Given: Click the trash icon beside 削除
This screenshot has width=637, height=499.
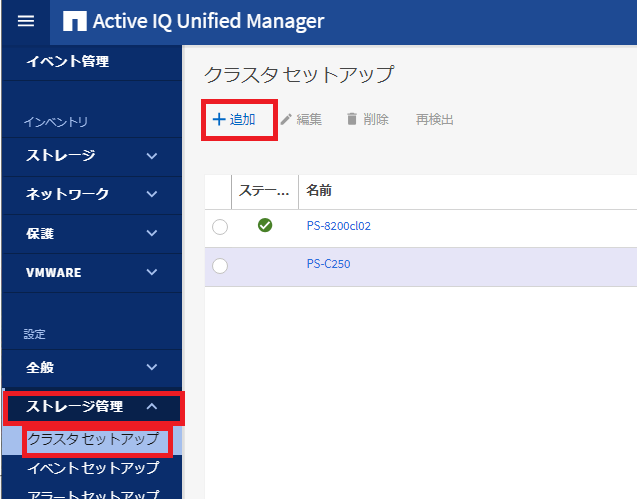Looking at the screenshot, I should (x=352, y=119).
